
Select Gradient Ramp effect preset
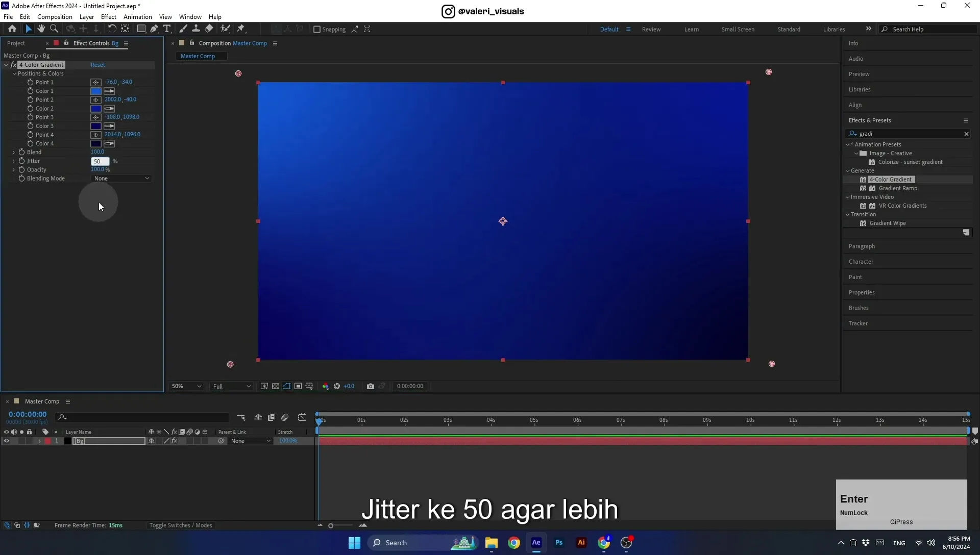coord(898,188)
